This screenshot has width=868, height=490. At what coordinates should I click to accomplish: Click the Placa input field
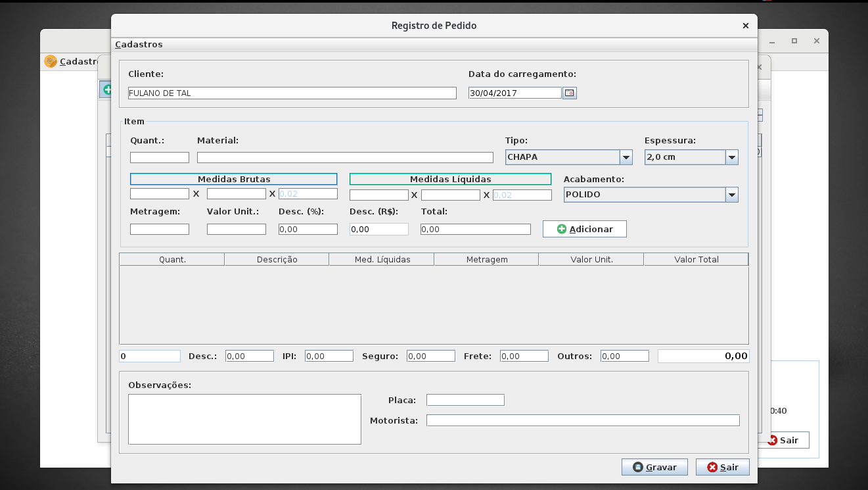[465, 400]
